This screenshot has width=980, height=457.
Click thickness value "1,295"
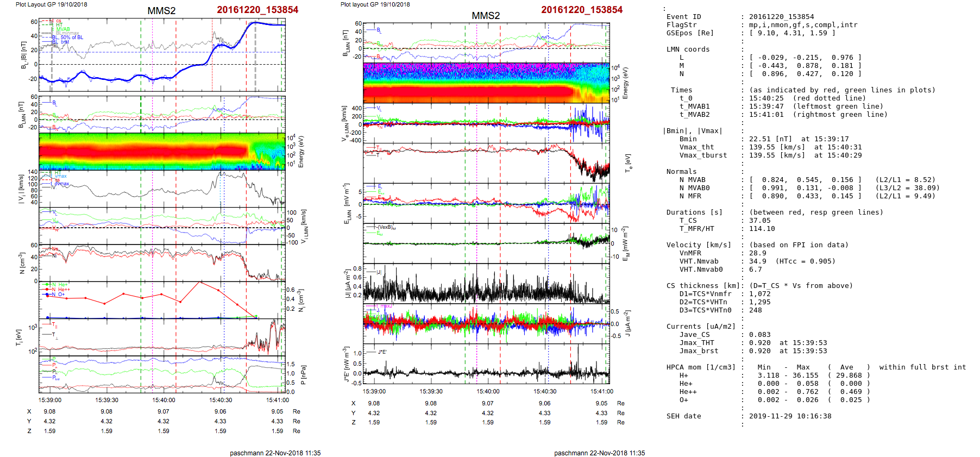click(x=759, y=302)
